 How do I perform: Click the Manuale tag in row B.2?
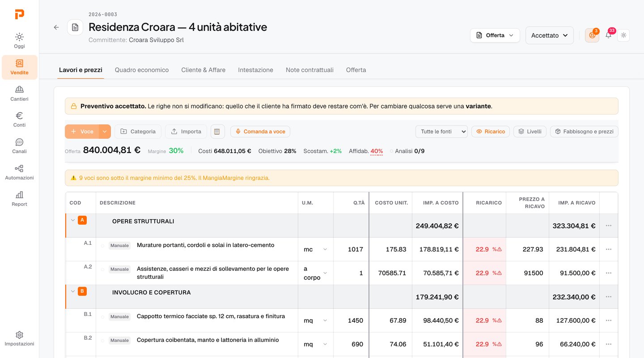pos(119,340)
